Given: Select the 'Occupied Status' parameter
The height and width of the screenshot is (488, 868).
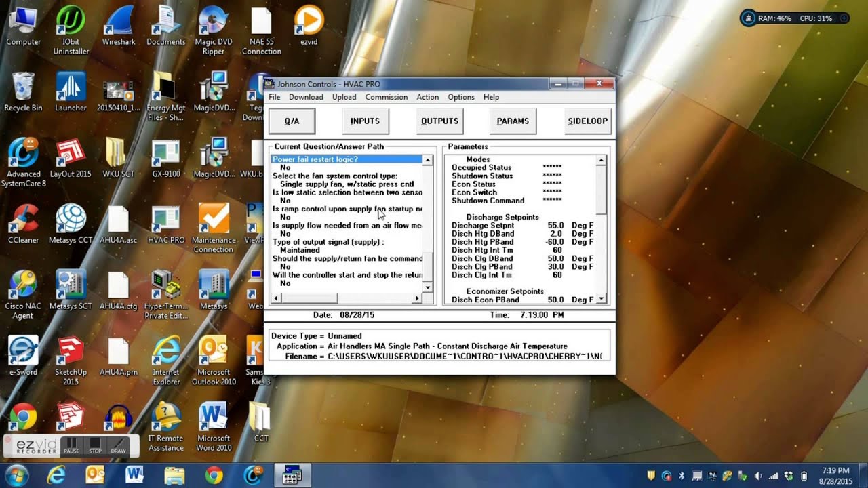Looking at the screenshot, I should click(481, 168).
